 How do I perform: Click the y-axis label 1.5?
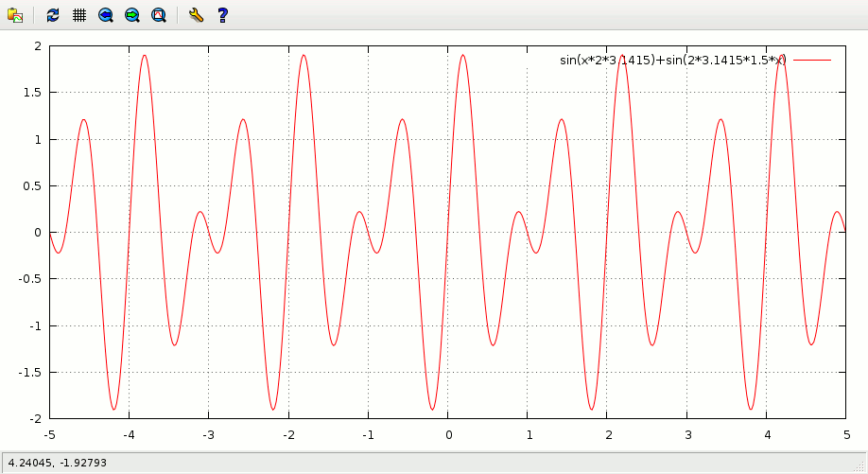(x=32, y=93)
